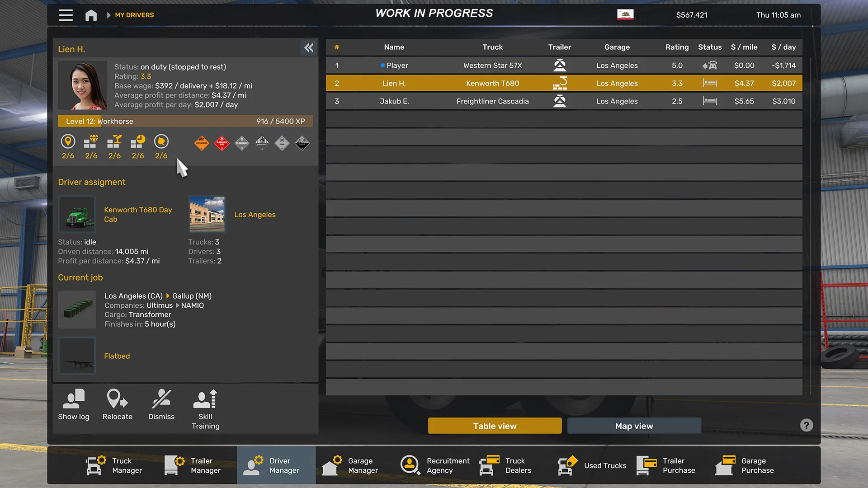Switch to Map view
The width and height of the screenshot is (868, 488).
pyautogui.click(x=634, y=426)
